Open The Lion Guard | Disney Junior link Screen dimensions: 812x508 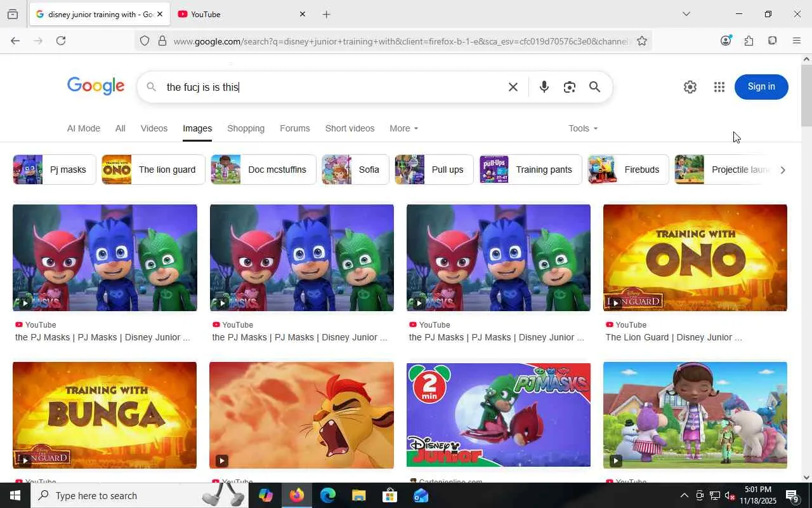(674, 337)
